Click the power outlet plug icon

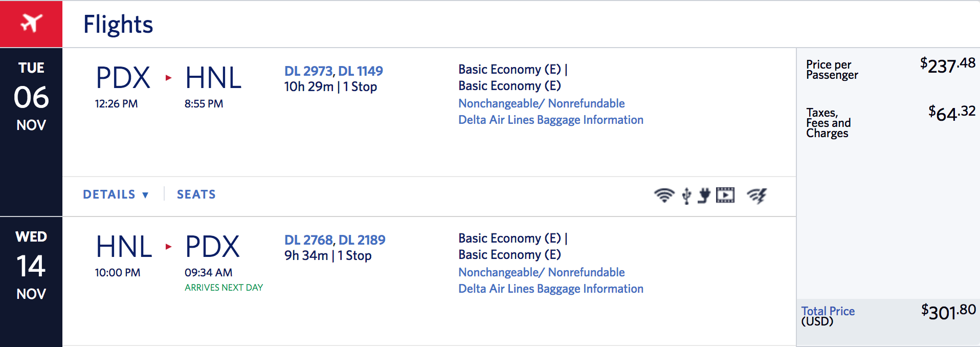point(704,195)
